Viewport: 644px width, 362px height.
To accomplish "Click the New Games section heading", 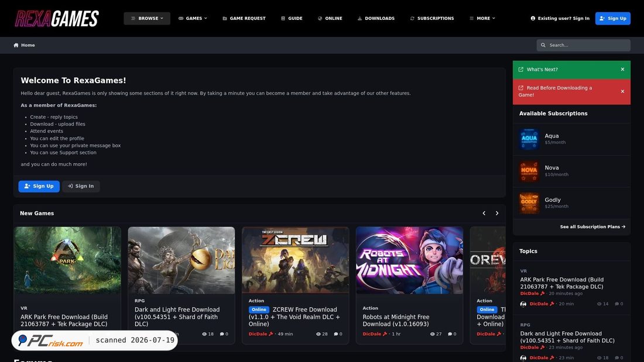I will (x=37, y=213).
